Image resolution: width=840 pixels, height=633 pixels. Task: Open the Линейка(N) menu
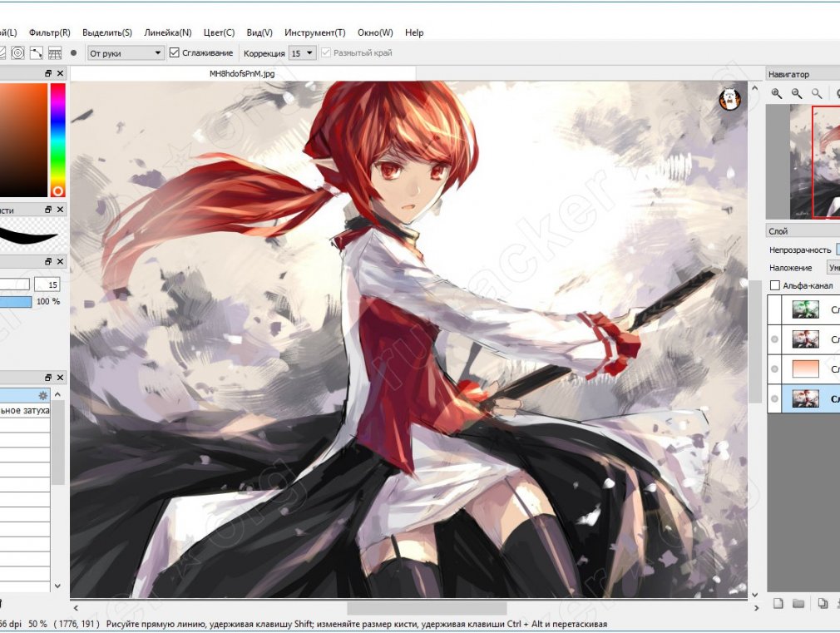coord(168,32)
